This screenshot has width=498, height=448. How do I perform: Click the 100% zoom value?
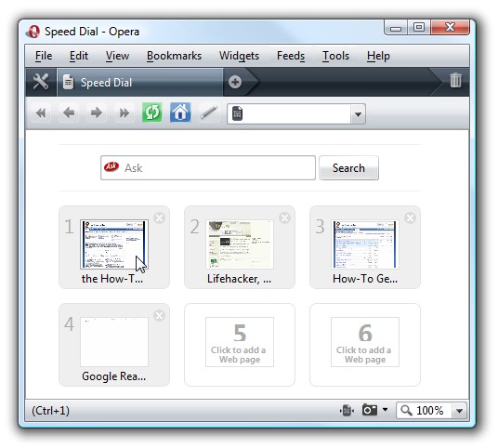click(429, 411)
